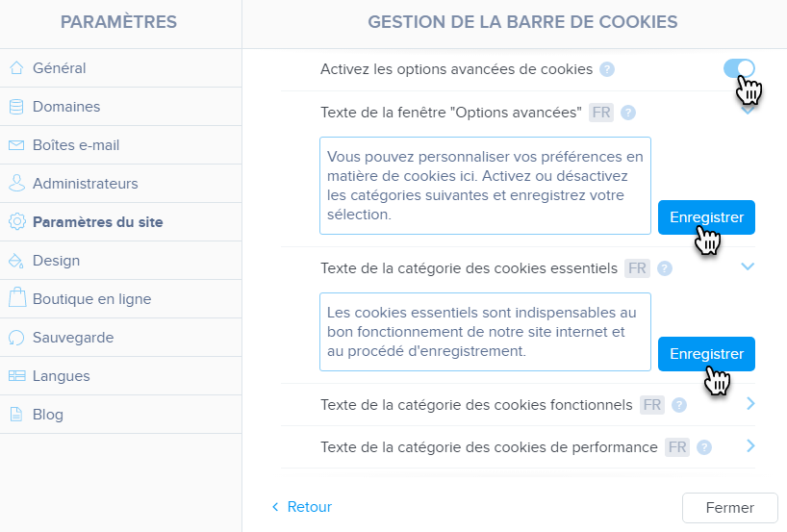Viewport: 787px width, 532px height.
Task: Expand the performance cookies text section
Action: [750, 446]
